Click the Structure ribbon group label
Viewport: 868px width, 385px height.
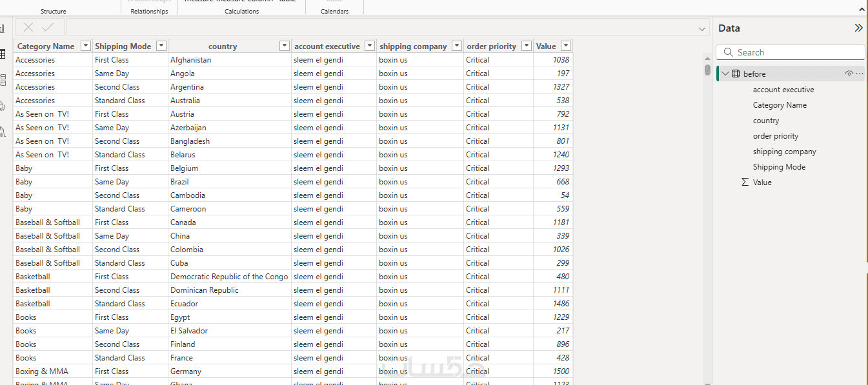54,12
